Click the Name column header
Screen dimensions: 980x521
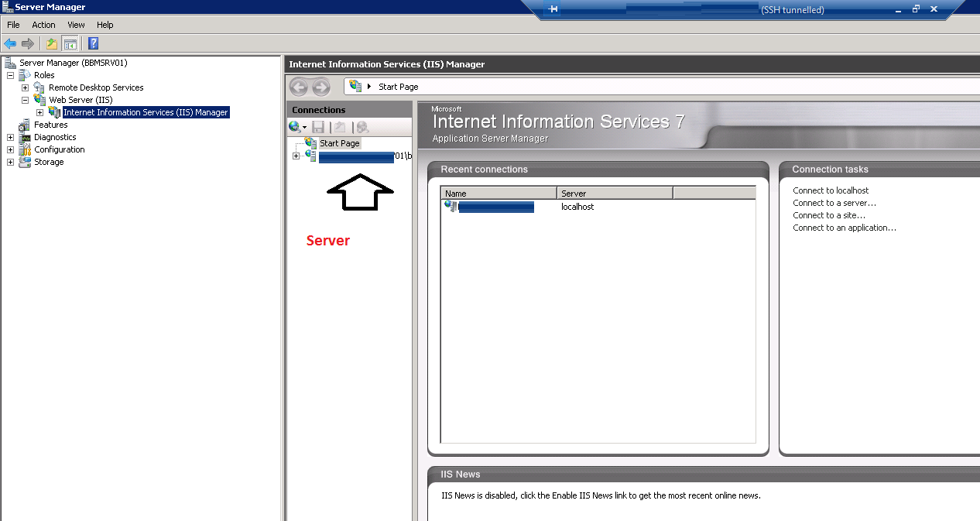pos(499,193)
